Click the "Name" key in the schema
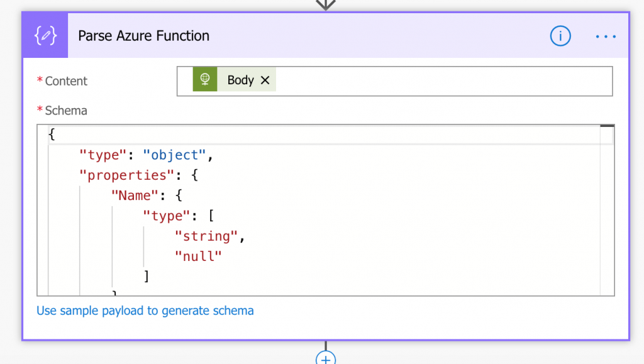 [x=135, y=196]
